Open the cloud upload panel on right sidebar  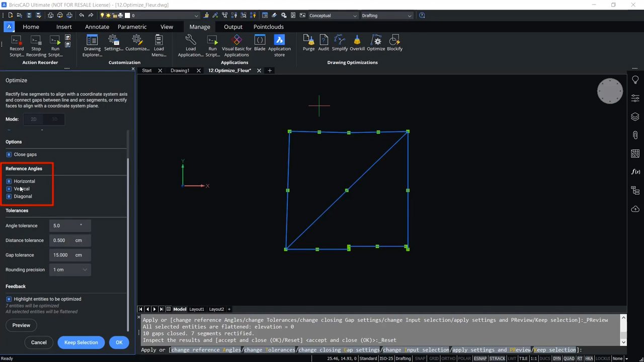pos(635,209)
